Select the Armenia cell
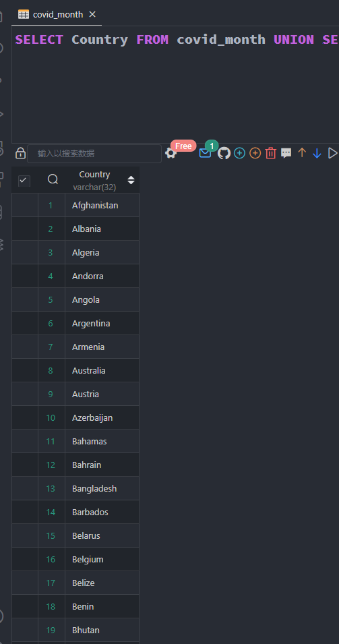The image size is (339, 644). [102, 347]
